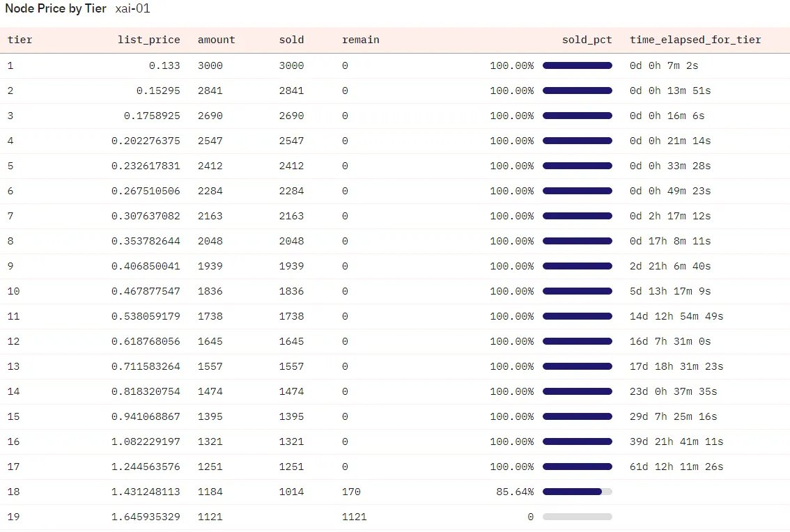Click the 'amount' column header

click(x=216, y=40)
